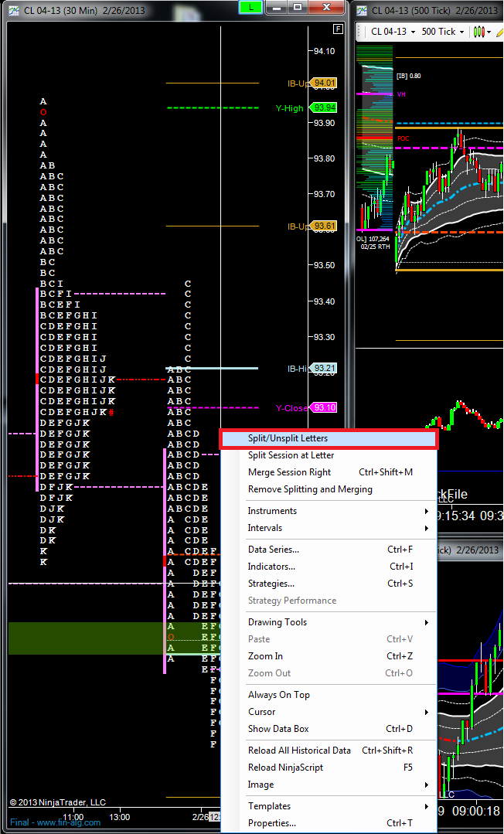
Task: Expand the Templates submenu
Action: 329,806
